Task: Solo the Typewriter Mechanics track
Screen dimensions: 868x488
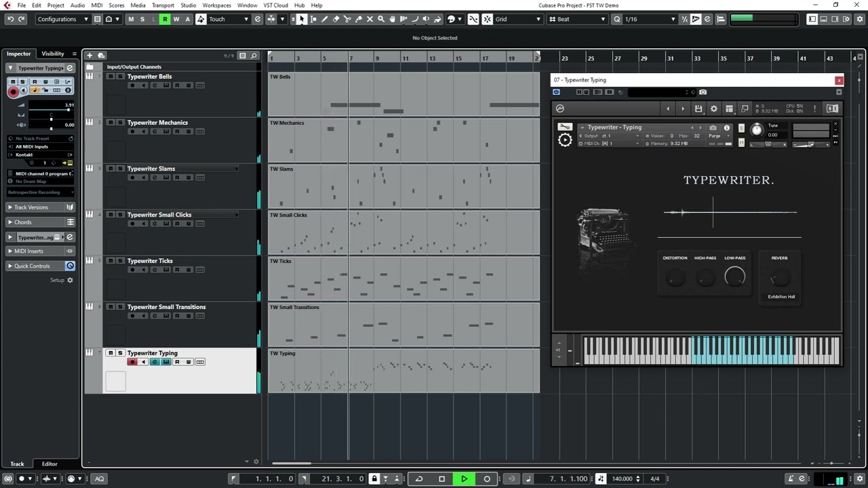Action: click(x=120, y=123)
